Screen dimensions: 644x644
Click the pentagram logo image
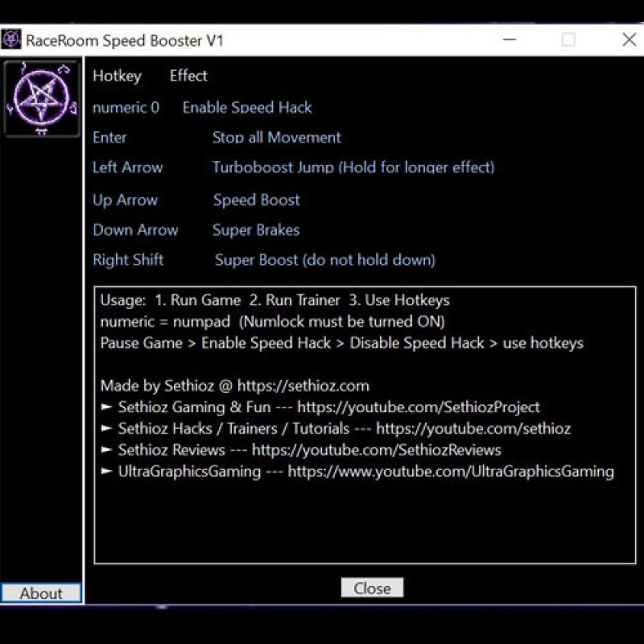click(41, 98)
